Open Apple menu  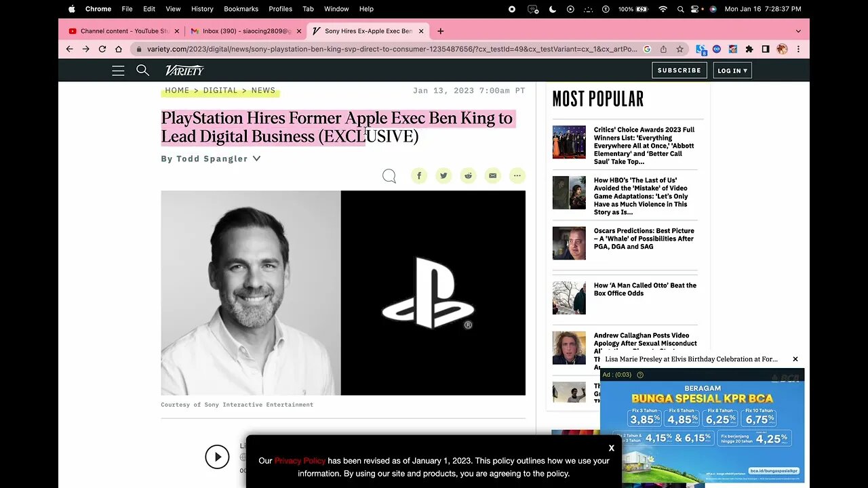click(x=72, y=9)
